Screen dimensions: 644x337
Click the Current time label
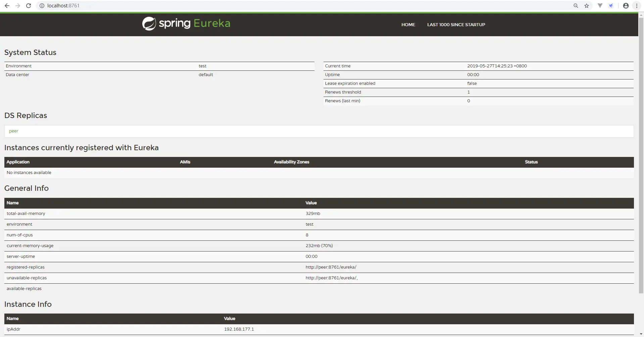click(x=338, y=66)
